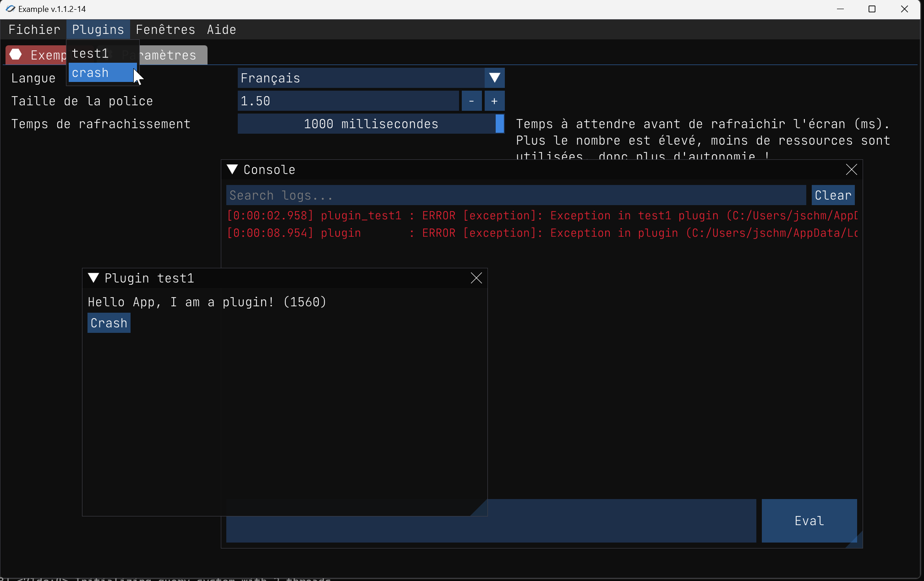Collapse the Console window triangle
The width and height of the screenshot is (924, 581).
pyautogui.click(x=232, y=169)
